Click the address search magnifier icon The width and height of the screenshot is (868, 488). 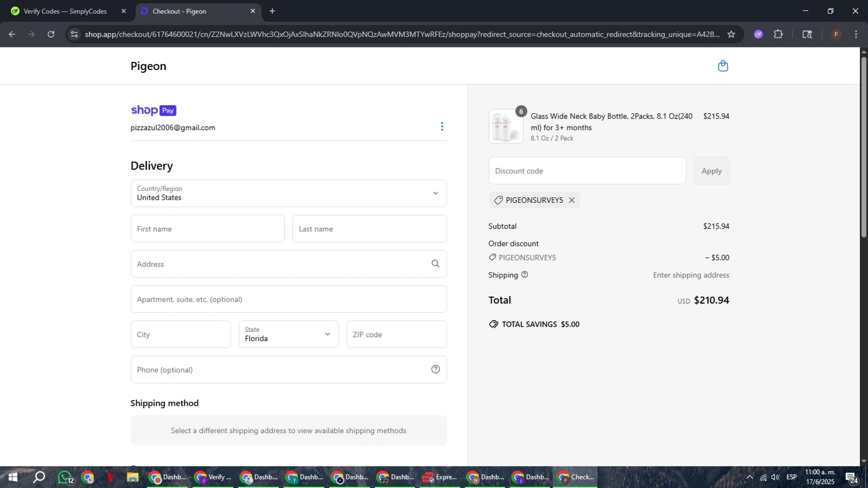tap(436, 264)
